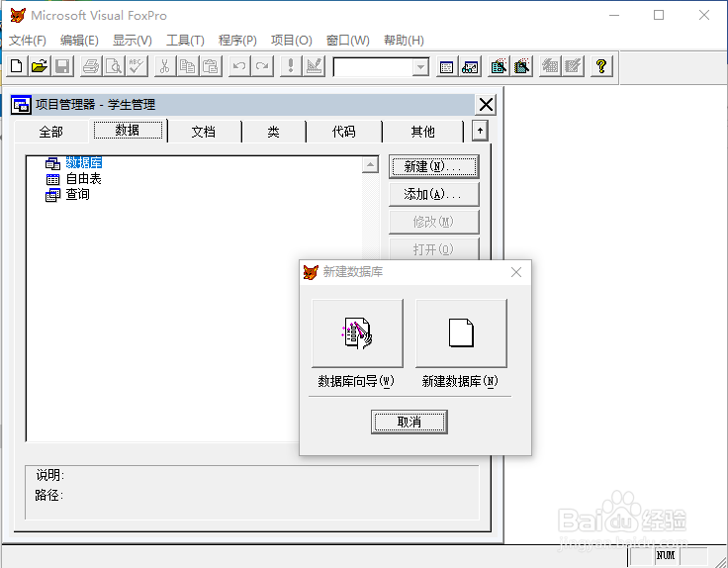The height and width of the screenshot is (568, 728).
Task: Click the AutoReport wizard toolbar icon
Action: click(574, 67)
